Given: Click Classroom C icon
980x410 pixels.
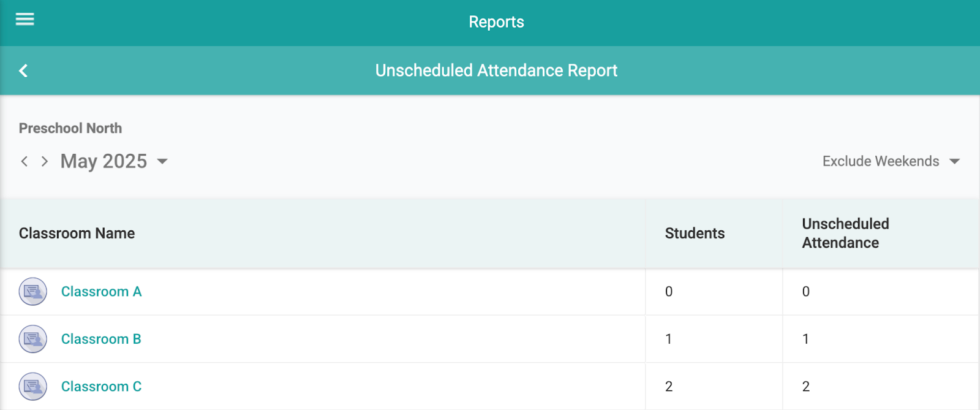Looking at the screenshot, I should pyautogui.click(x=32, y=387).
